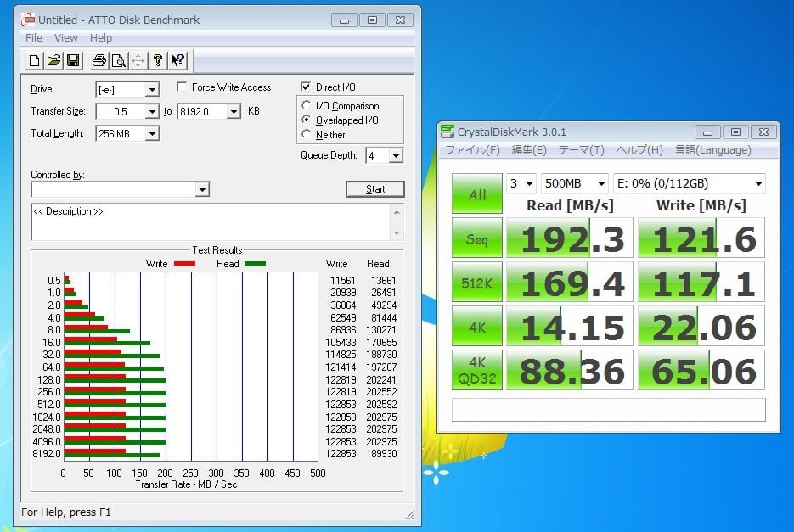Open 編集(E) menu in CrystalDiskMark
This screenshot has height=532, width=794.
point(529,150)
